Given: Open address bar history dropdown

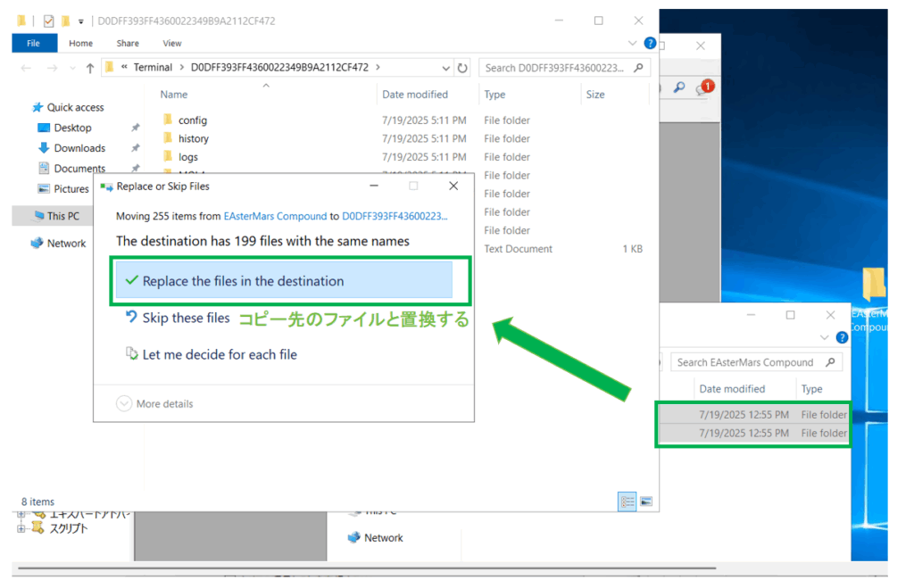Looking at the screenshot, I should coord(446,68).
